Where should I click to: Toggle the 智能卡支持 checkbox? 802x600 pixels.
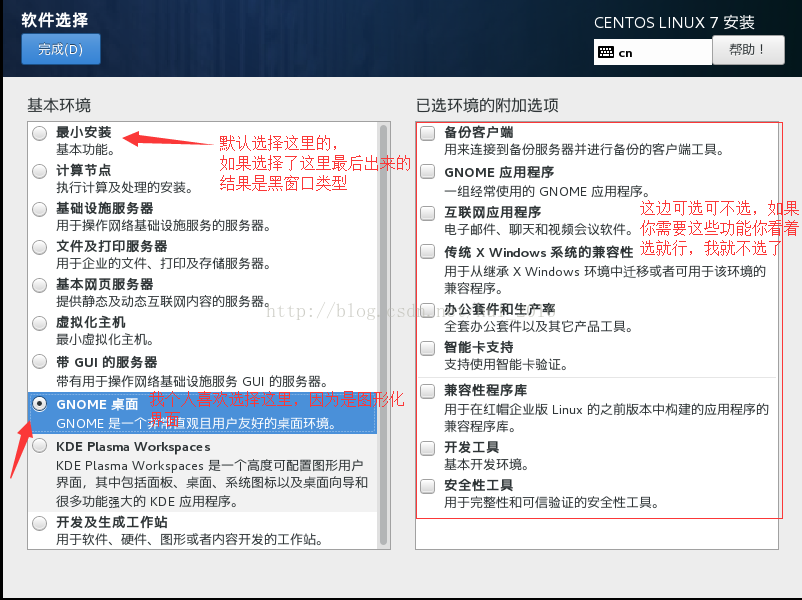tap(428, 348)
